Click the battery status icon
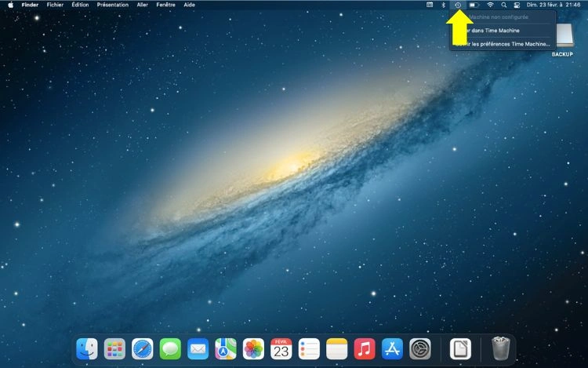 click(474, 5)
